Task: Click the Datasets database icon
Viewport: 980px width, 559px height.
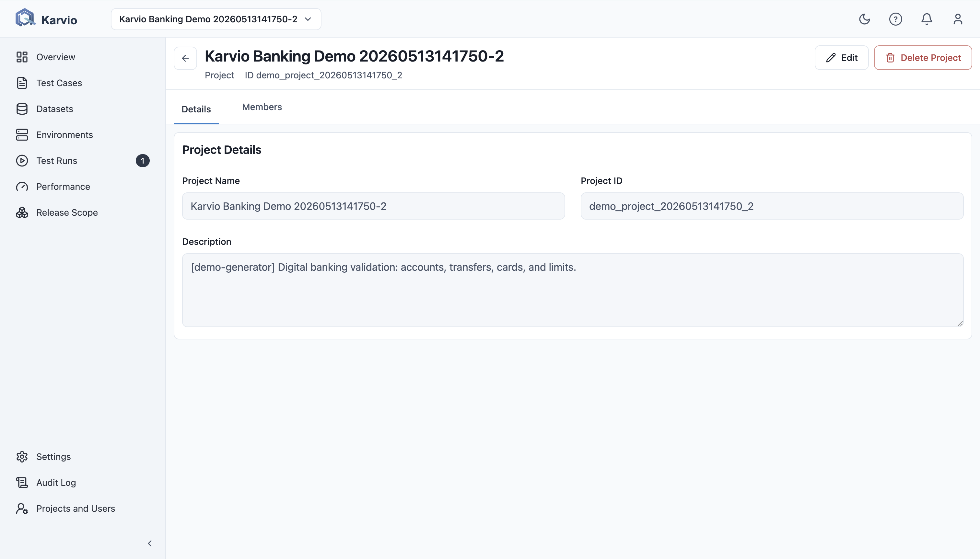Action: tap(22, 108)
